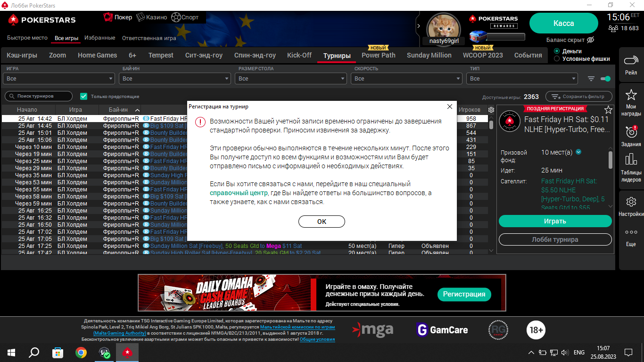This screenshot has height=362, width=644.
Task: Click the 18+ badge icon
Action: (x=536, y=329)
